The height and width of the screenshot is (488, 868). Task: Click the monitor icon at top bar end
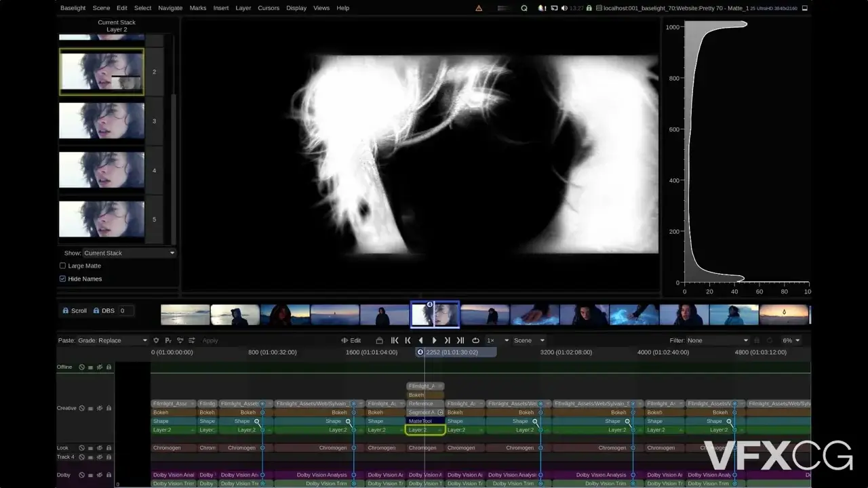click(804, 8)
